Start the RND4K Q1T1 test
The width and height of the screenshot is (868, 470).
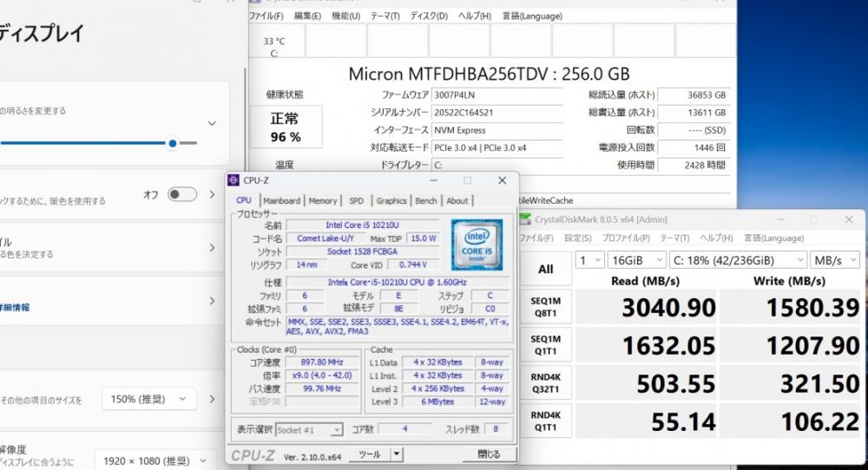[546, 421]
